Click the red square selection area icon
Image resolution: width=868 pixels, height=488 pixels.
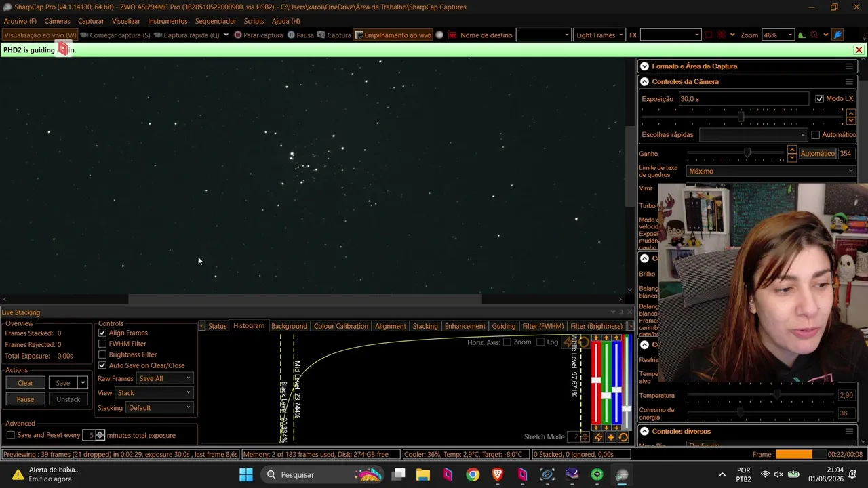(709, 35)
